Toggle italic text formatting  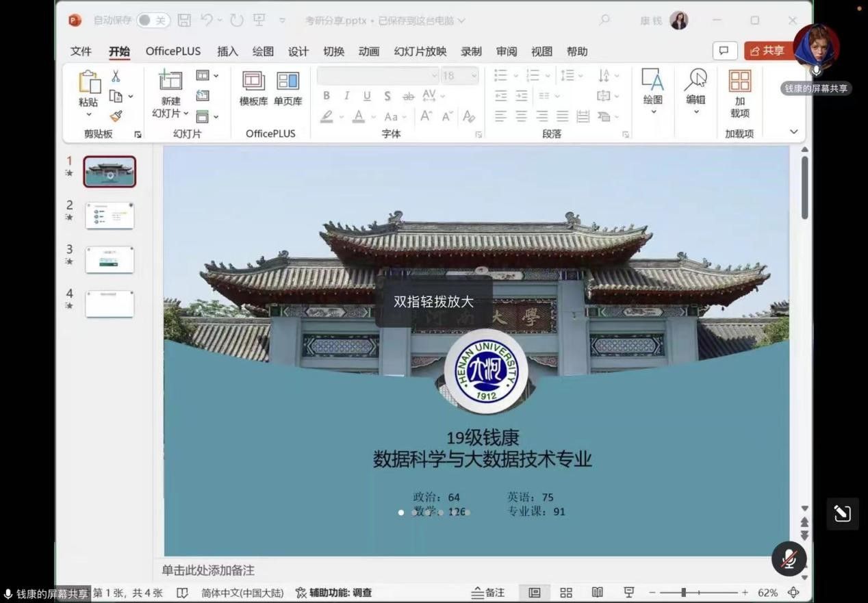click(x=346, y=96)
